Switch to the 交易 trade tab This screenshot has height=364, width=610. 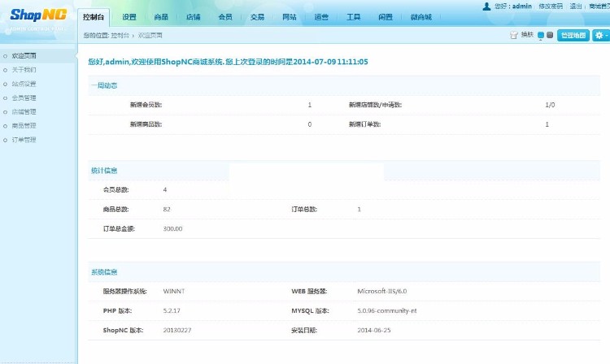[x=257, y=17]
